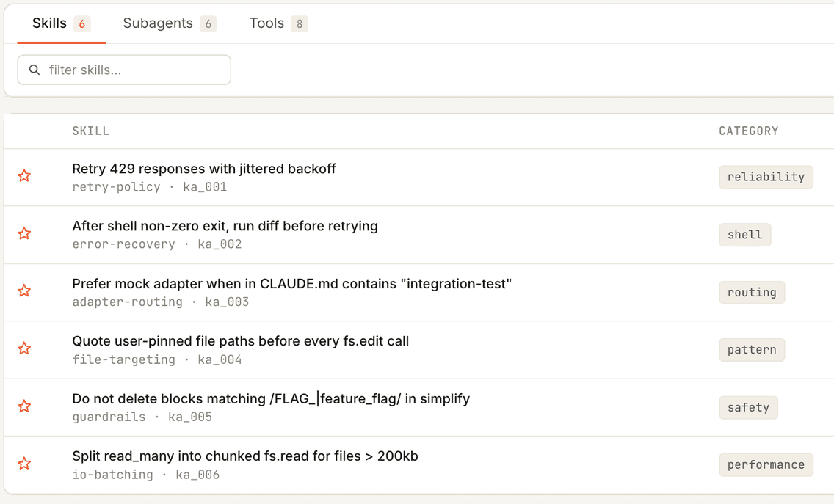Click the search icon in the filter field
Image resolution: width=834 pixels, height=504 pixels.
pos(35,70)
